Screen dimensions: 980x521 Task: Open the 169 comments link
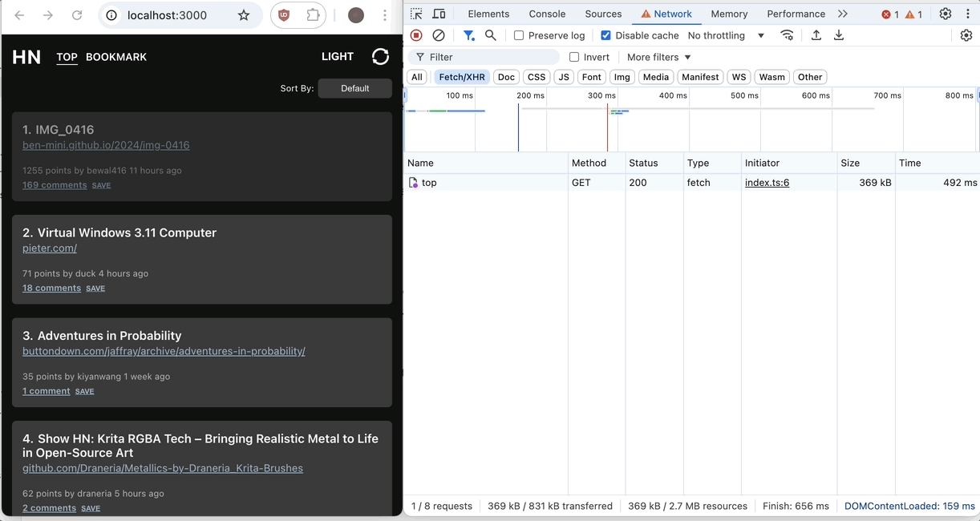55,185
